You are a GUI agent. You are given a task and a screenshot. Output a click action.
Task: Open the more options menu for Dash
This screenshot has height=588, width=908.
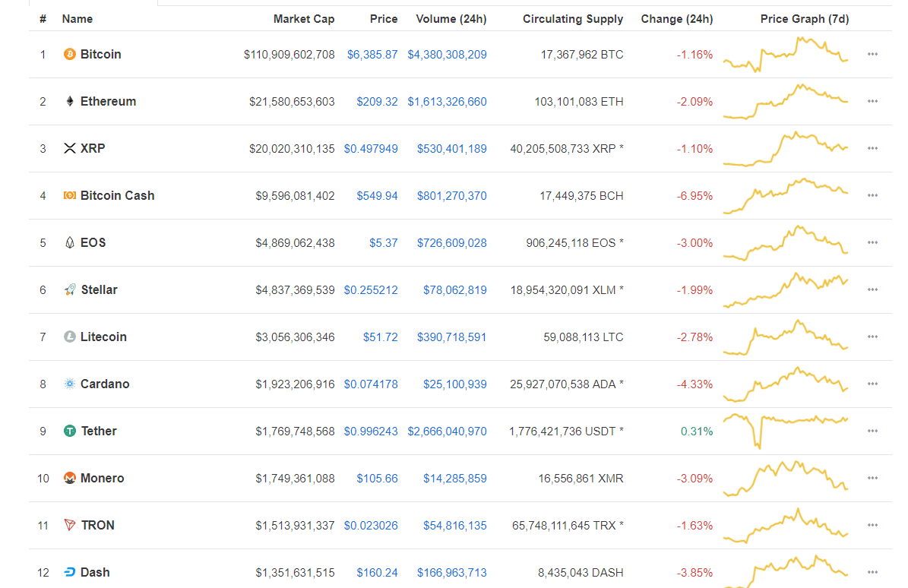click(873, 572)
